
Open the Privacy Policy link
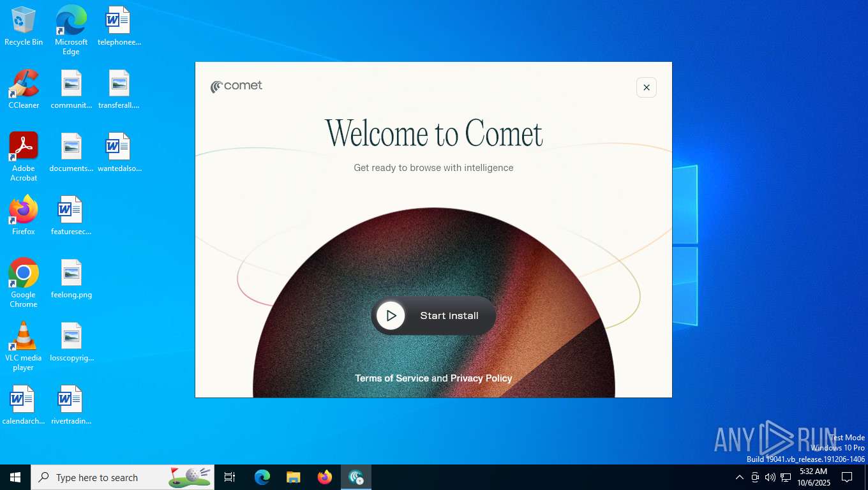pos(481,378)
